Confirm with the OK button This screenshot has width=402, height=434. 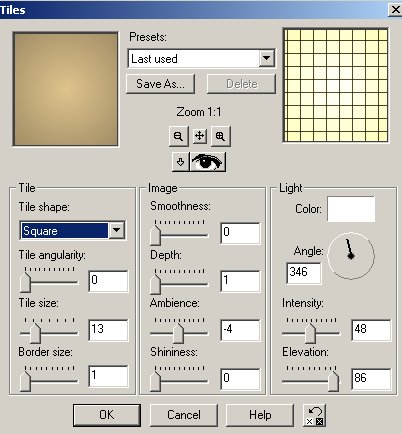(107, 415)
